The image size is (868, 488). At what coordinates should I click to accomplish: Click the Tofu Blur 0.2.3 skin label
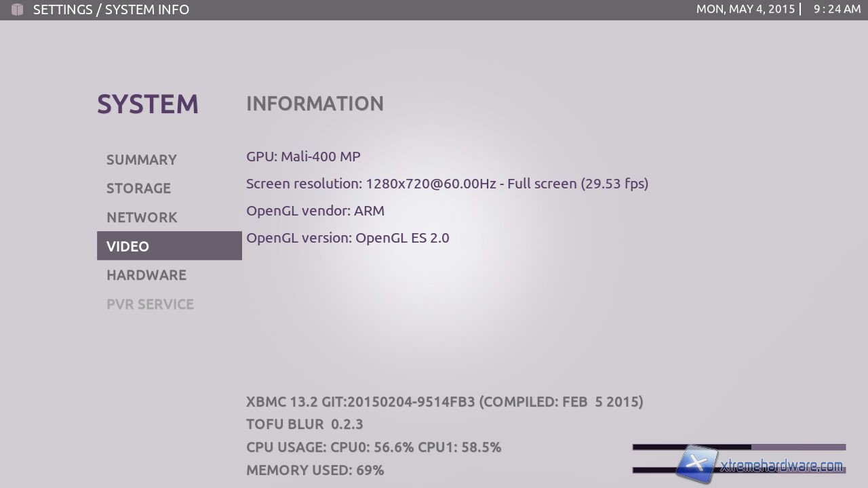point(304,424)
